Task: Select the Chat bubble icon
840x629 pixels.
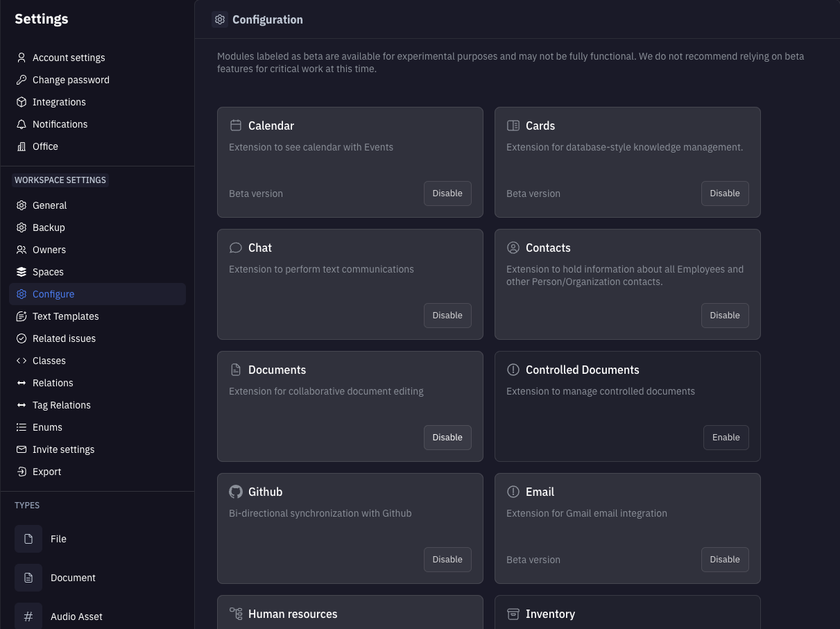Action: (235, 248)
